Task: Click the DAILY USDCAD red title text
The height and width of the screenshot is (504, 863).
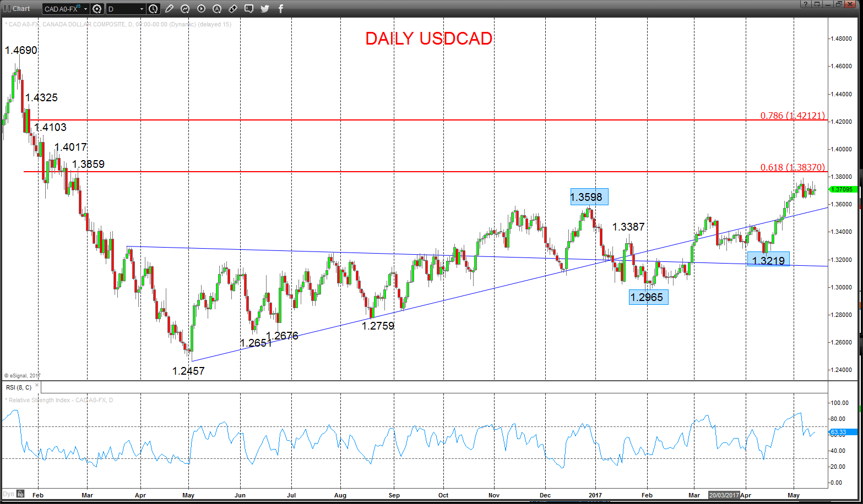Action: pos(428,39)
